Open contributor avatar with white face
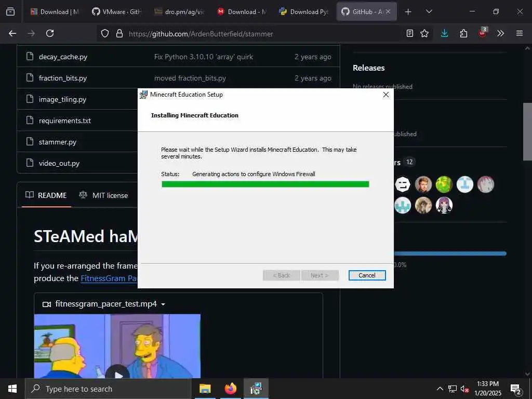The image size is (532, 399). pos(403,184)
